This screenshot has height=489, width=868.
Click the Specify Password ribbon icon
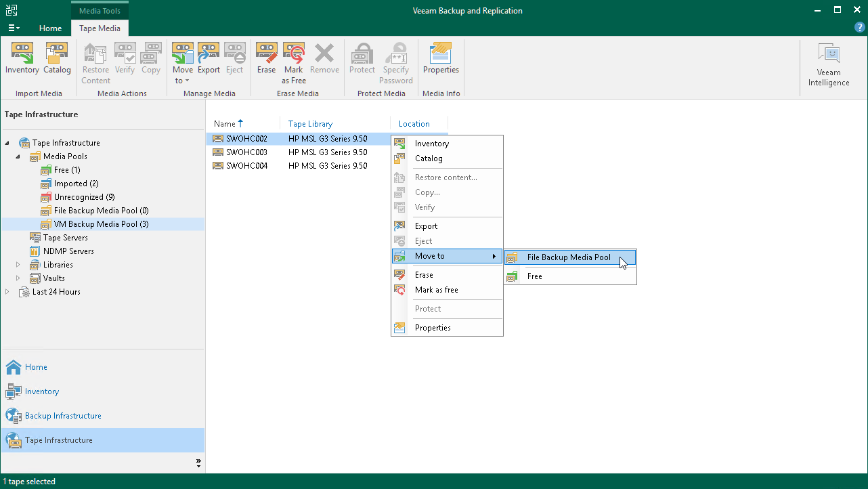tap(396, 64)
